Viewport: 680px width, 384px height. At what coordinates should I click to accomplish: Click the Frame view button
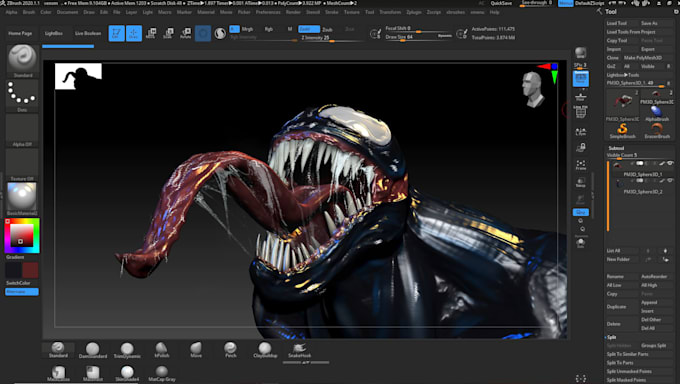[x=581, y=165]
